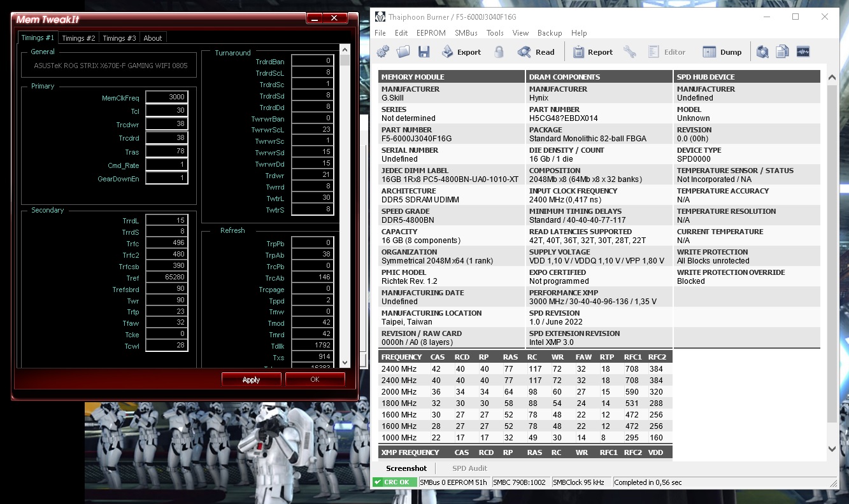Click the MemClkFreq value field
This screenshot has height=504, width=849.
click(x=167, y=97)
